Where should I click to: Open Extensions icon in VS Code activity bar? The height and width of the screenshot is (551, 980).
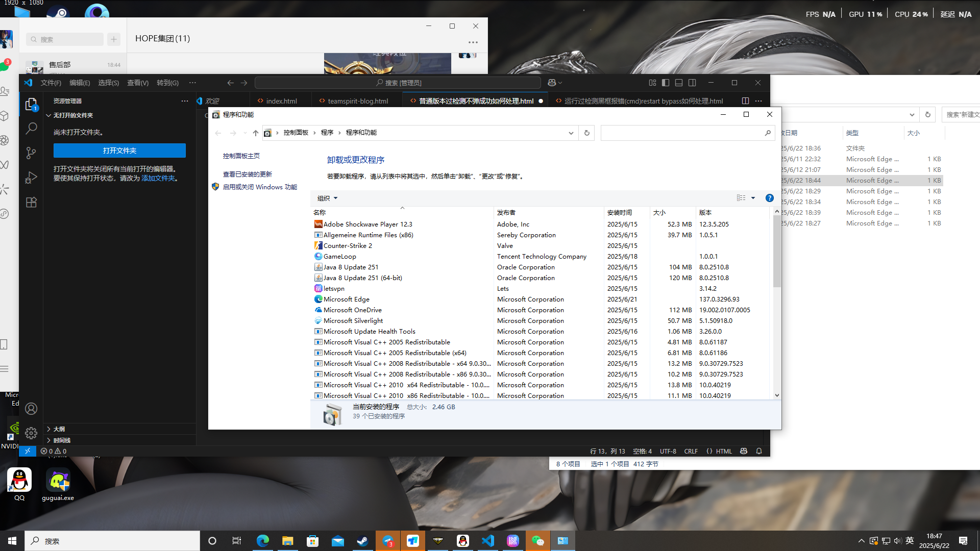tap(31, 202)
